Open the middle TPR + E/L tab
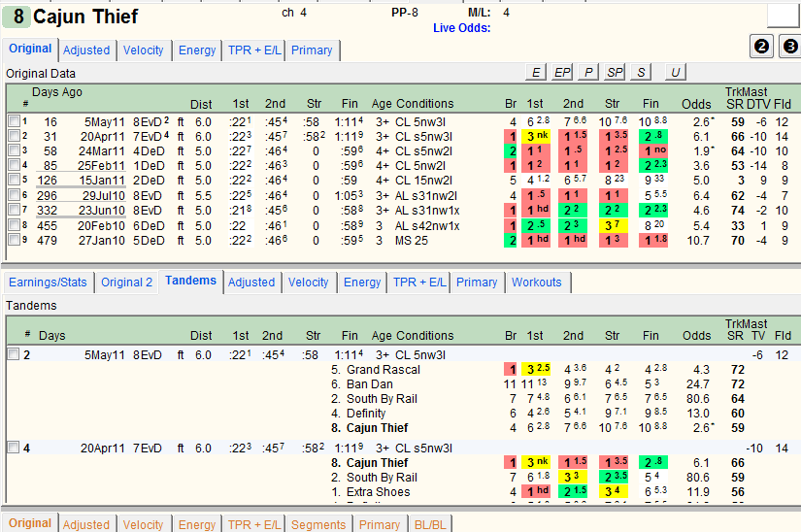The height and width of the screenshot is (532, 801). (418, 282)
